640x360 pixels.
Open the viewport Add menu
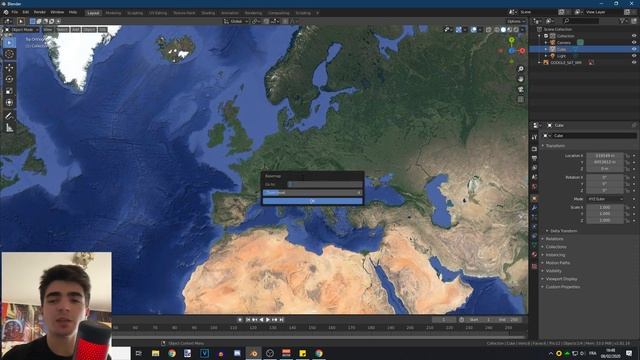[x=76, y=30]
